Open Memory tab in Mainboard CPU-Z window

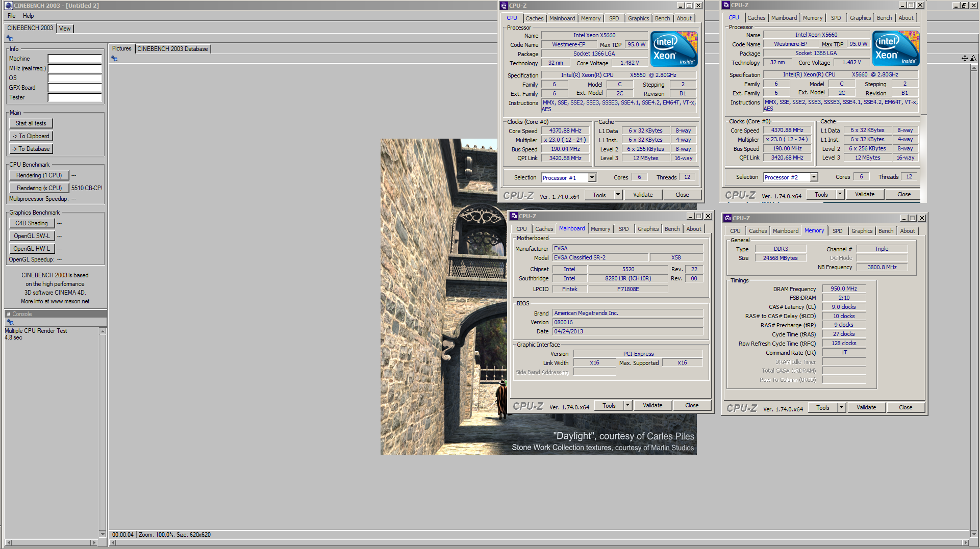click(x=600, y=229)
